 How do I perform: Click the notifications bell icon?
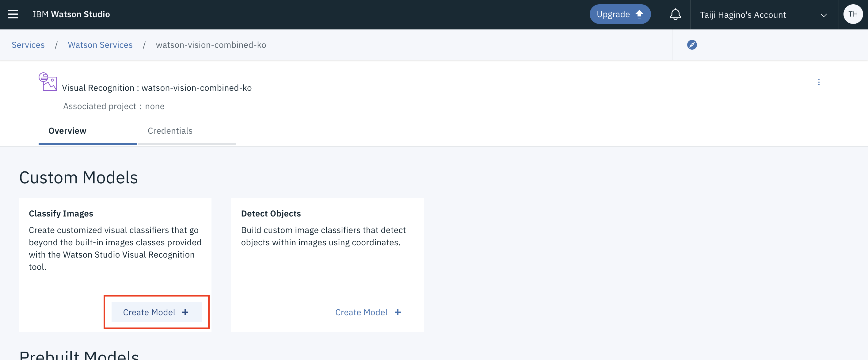pos(675,14)
